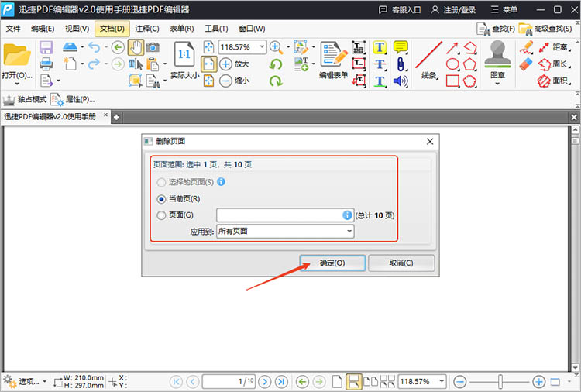The image size is (581, 392).
Task: Select the 线条 line drawing tool
Action: [x=429, y=60]
